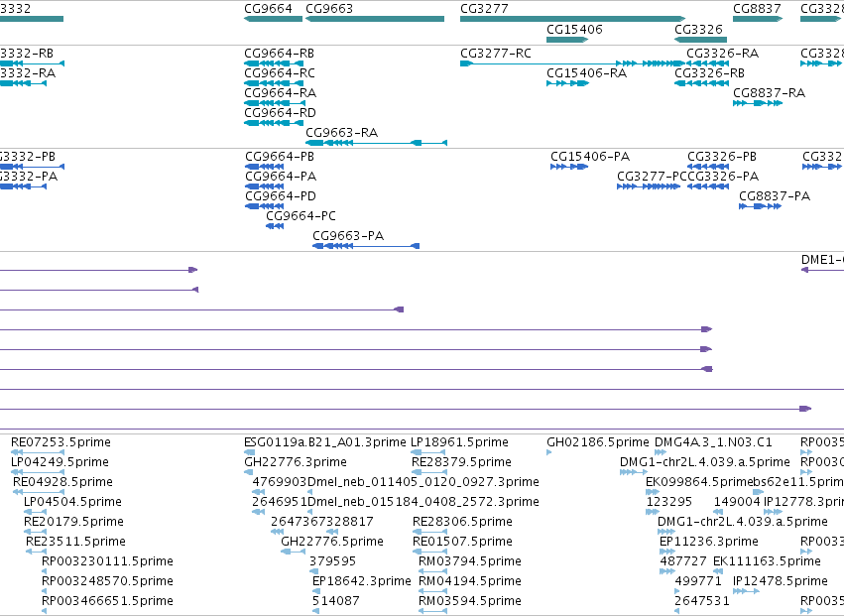Click protein label CG9664-PD
Image resolution: width=844 pixels, height=616 pixels.
click(x=281, y=196)
